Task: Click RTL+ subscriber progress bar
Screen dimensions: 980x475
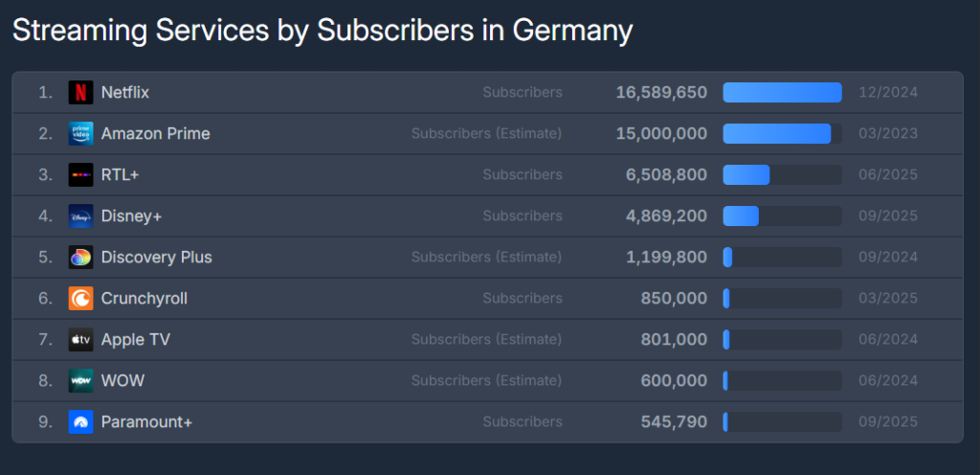Action: pyautogui.click(x=782, y=175)
